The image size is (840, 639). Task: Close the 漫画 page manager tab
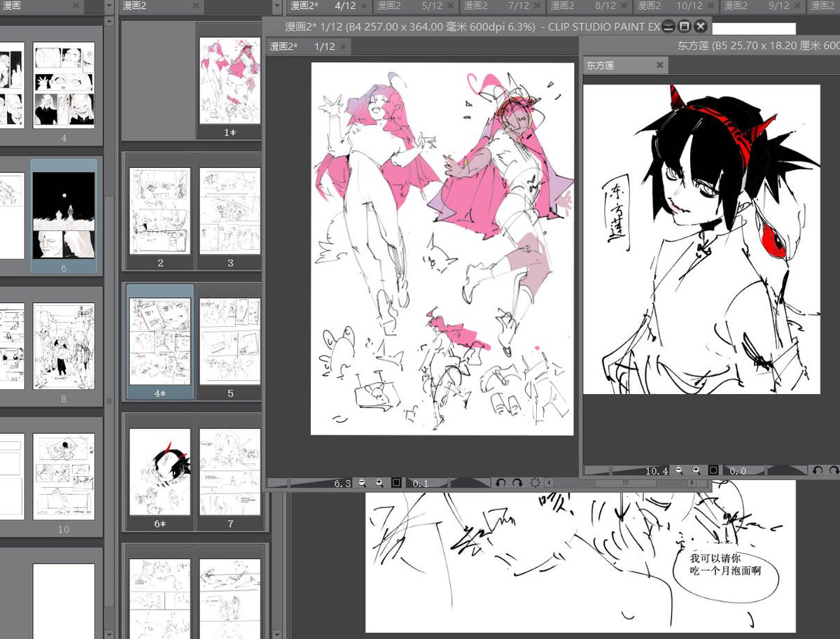76,6
